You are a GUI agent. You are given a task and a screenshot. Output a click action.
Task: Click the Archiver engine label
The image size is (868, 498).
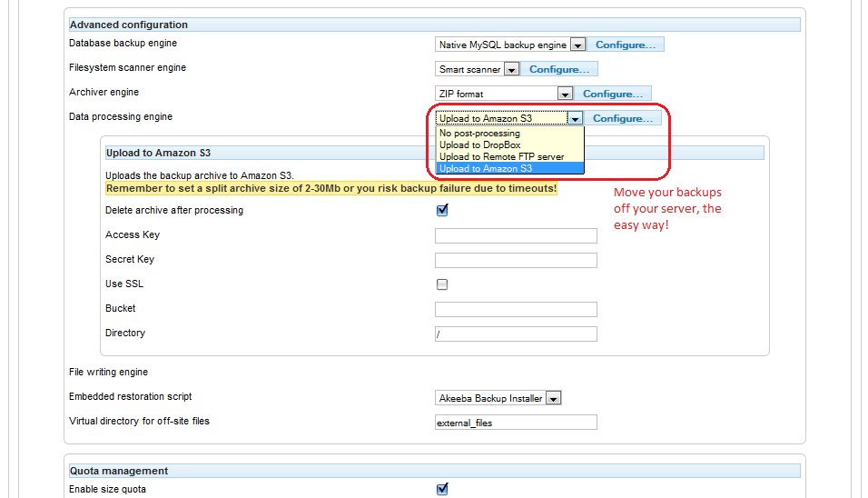click(104, 92)
